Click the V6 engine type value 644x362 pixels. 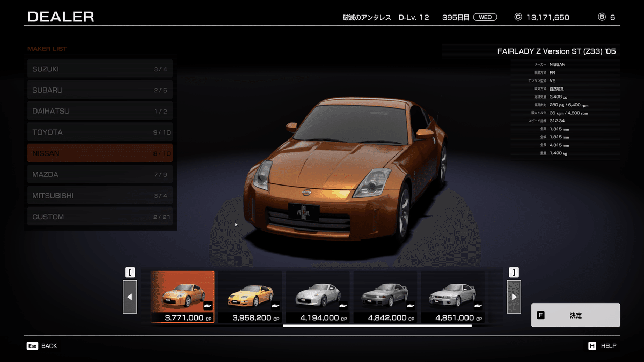tap(552, 80)
